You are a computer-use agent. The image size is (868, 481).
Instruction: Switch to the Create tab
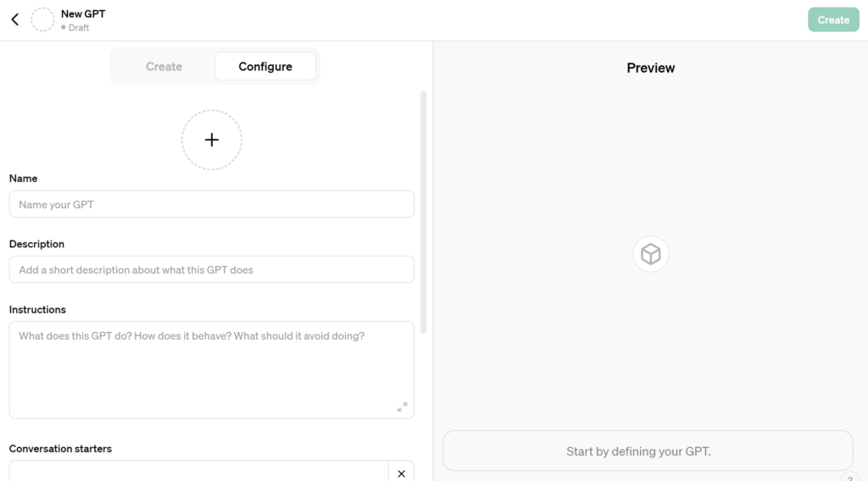coord(164,66)
